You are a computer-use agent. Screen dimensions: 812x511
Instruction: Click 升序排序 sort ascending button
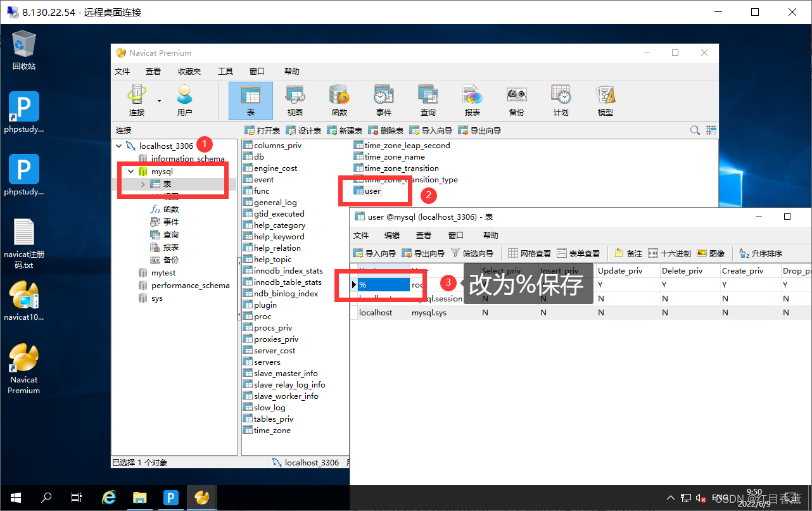tap(761, 253)
